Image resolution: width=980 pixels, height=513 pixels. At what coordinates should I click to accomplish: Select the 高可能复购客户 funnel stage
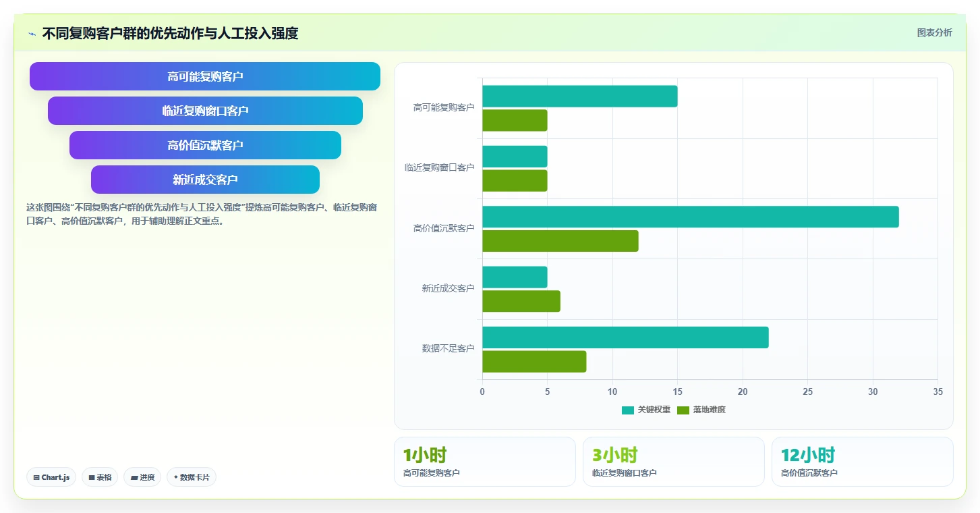click(x=205, y=76)
